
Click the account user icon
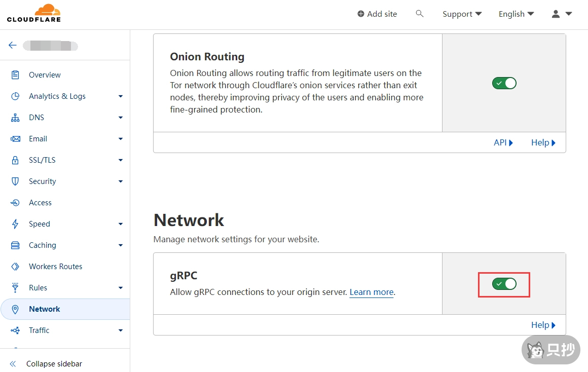[555, 14]
